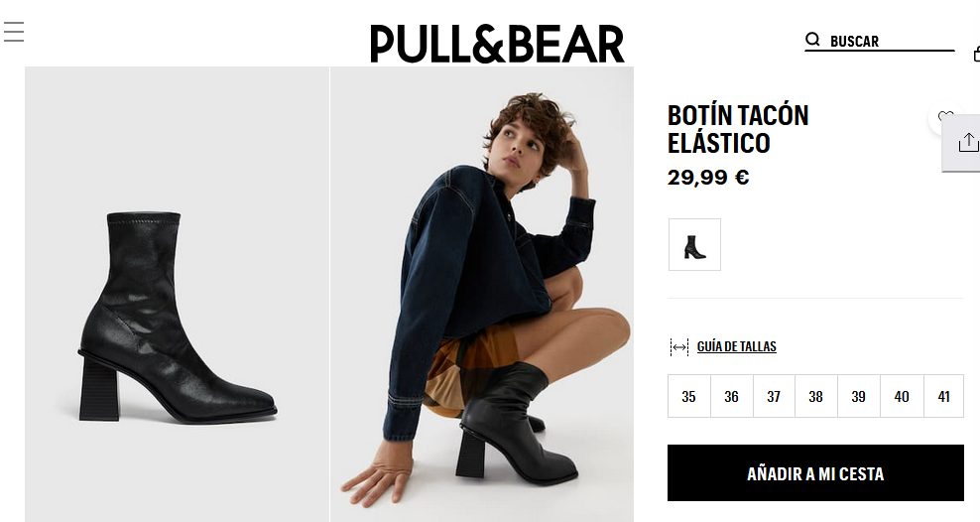Open the hamburger navigation menu
This screenshot has height=522, width=980.
[13, 32]
